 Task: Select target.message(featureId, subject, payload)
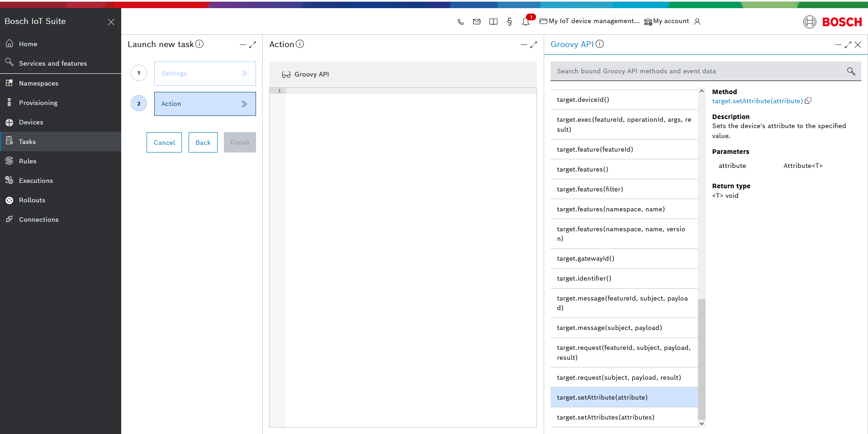pyautogui.click(x=624, y=303)
